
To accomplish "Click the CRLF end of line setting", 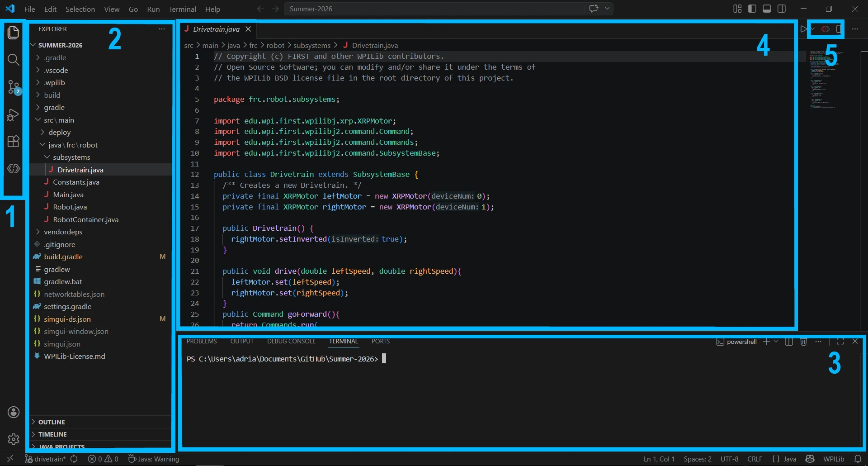I will [755, 459].
